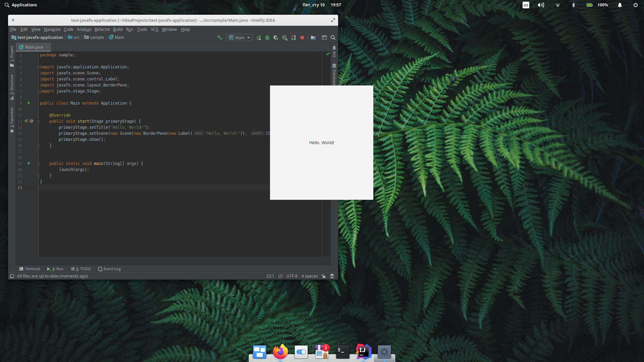Open Firefox from the dock
644x362 pixels.
[x=280, y=352]
